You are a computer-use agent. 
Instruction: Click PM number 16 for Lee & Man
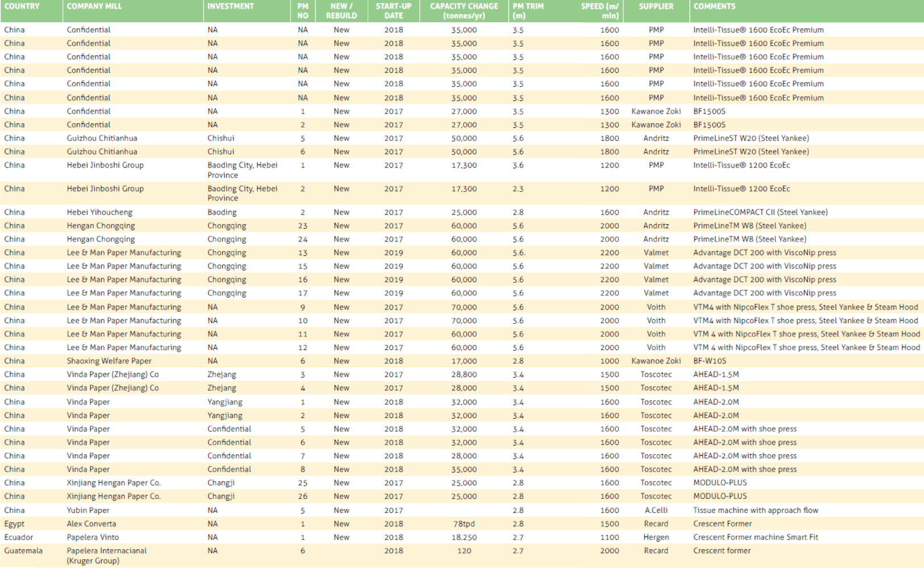pyautogui.click(x=303, y=280)
